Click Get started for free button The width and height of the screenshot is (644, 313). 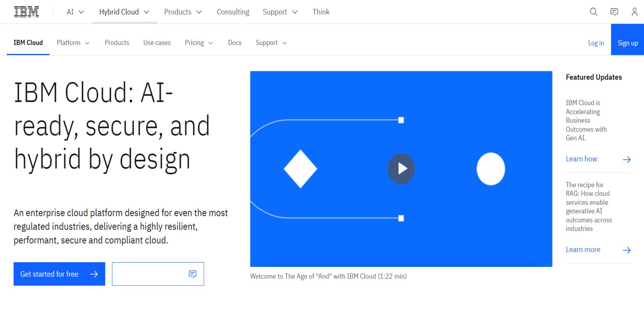(x=59, y=274)
